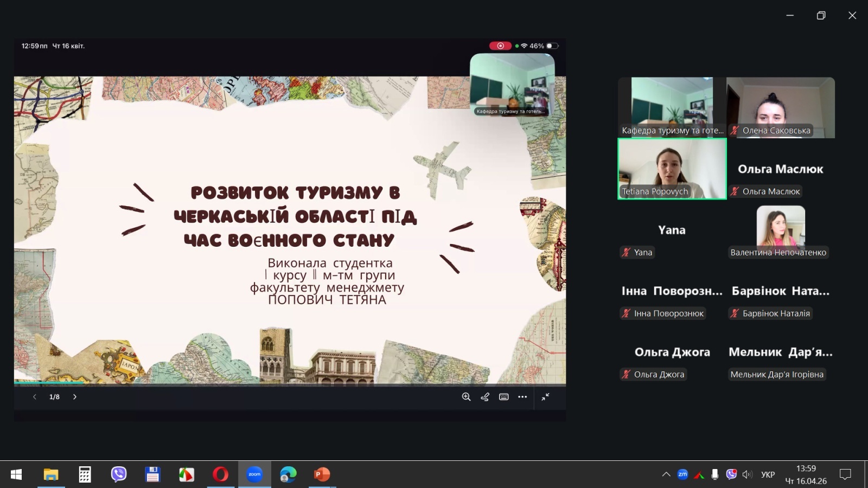Switch to PowerPoint in the taskbar

click(x=322, y=474)
